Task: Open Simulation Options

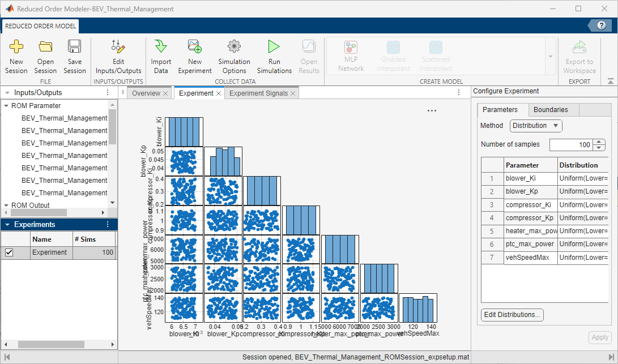Action: click(234, 55)
